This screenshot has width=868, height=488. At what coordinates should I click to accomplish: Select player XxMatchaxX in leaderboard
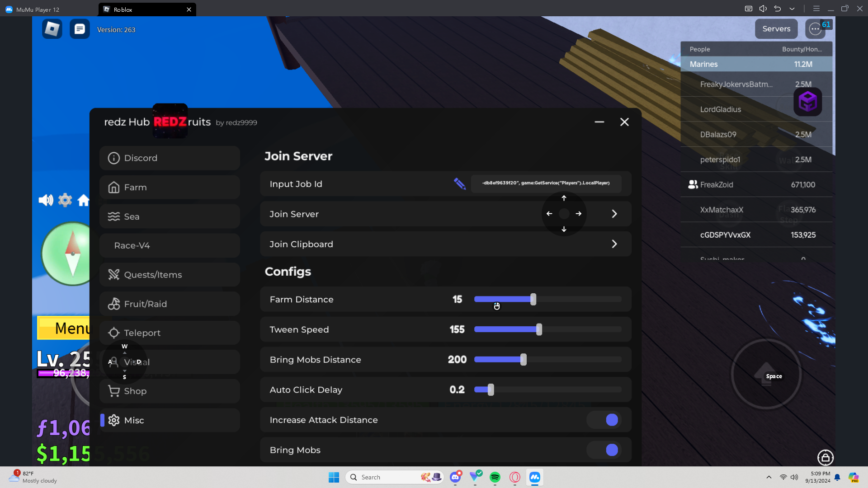click(756, 210)
